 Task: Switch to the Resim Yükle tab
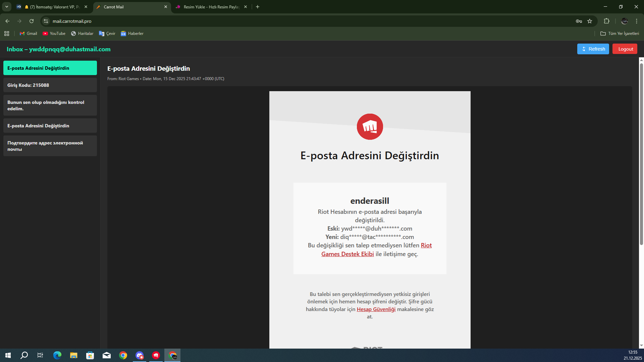coord(211,7)
